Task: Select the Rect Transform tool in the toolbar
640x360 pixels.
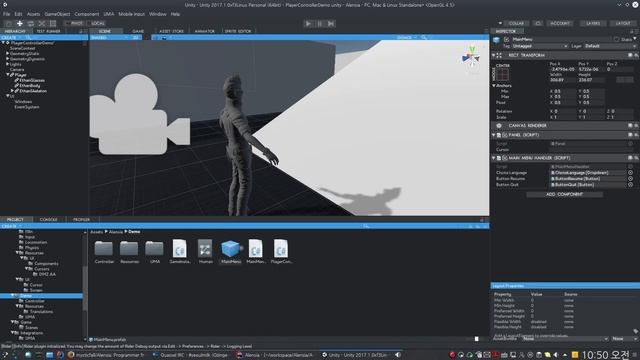Action: pyautogui.click(x=53, y=24)
